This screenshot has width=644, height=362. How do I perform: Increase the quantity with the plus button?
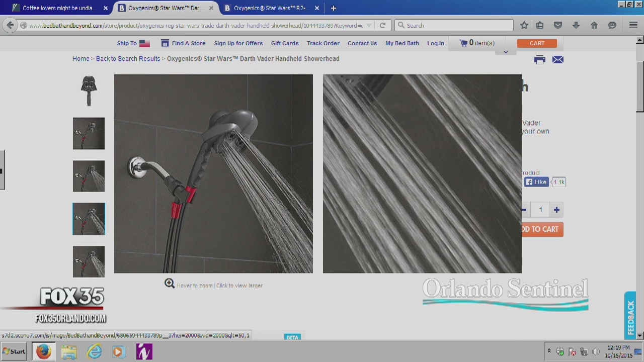[x=556, y=210]
